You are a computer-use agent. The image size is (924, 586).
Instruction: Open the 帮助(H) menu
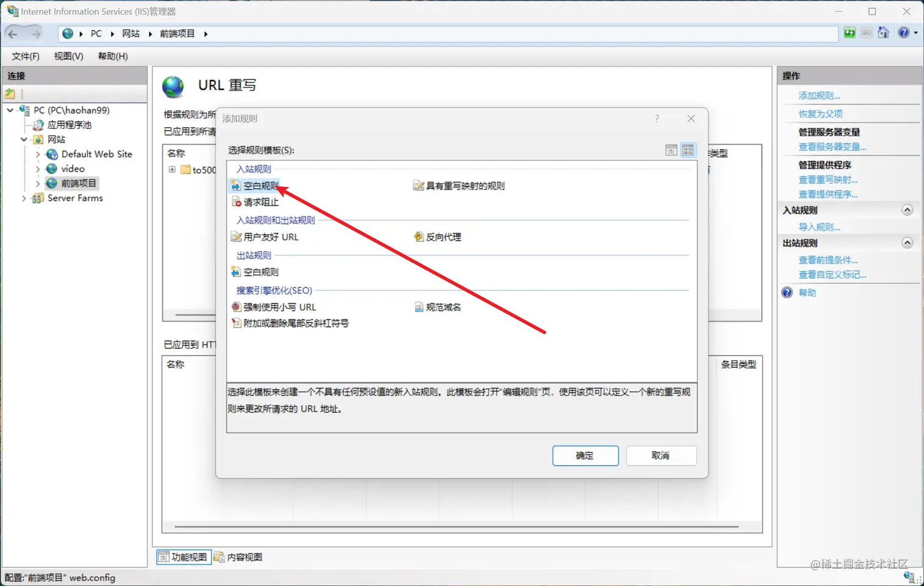pyautogui.click(x=113, y=56)
